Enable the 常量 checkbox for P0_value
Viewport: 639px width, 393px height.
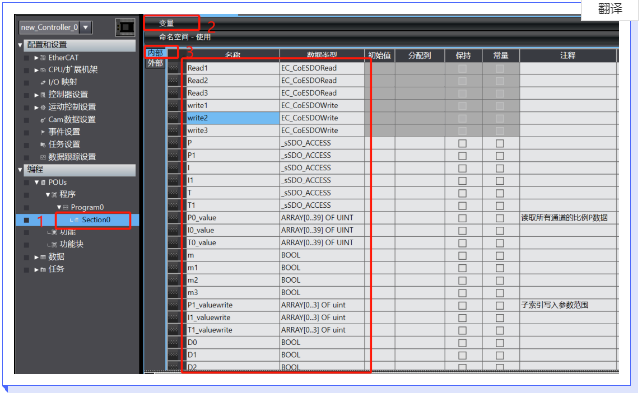(x=500, y=218)
